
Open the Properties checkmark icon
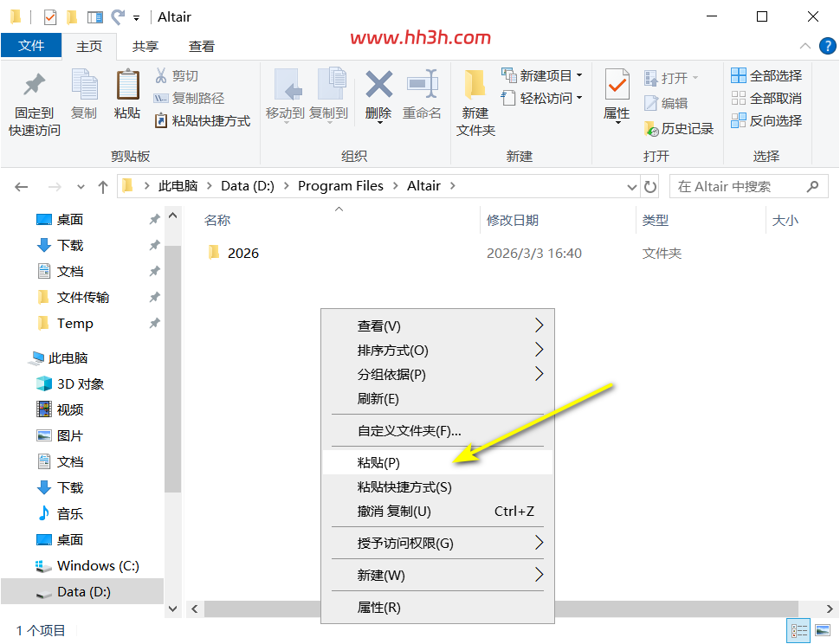pyautogui.click(x=617, y=84)
